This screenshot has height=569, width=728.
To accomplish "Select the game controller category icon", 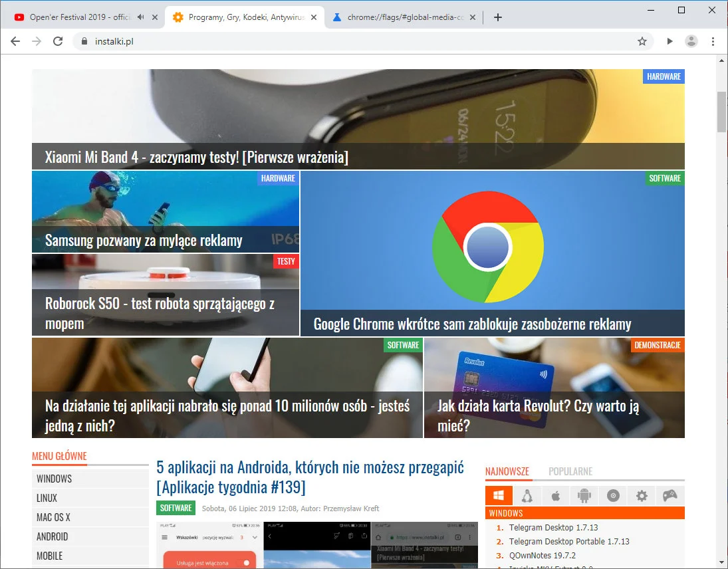I will tap(669, 496).
